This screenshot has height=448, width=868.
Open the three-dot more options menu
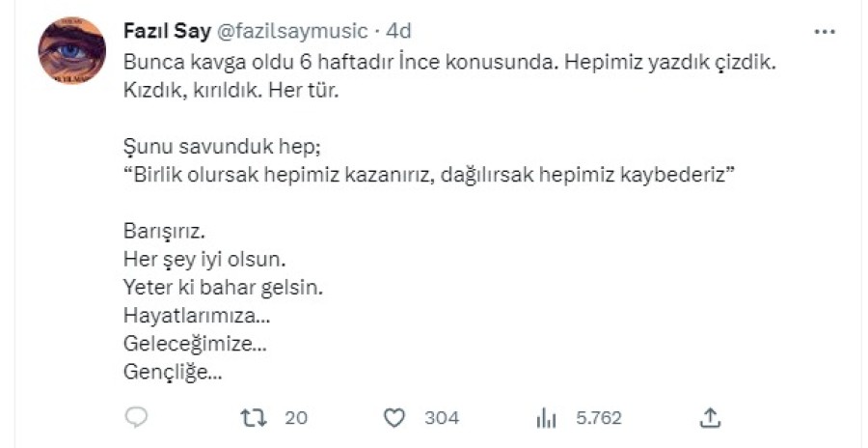point(825,32)
